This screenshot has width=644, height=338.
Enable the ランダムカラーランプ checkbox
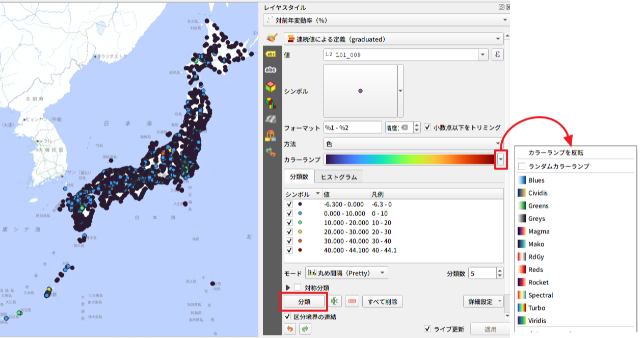pos(521,166)
